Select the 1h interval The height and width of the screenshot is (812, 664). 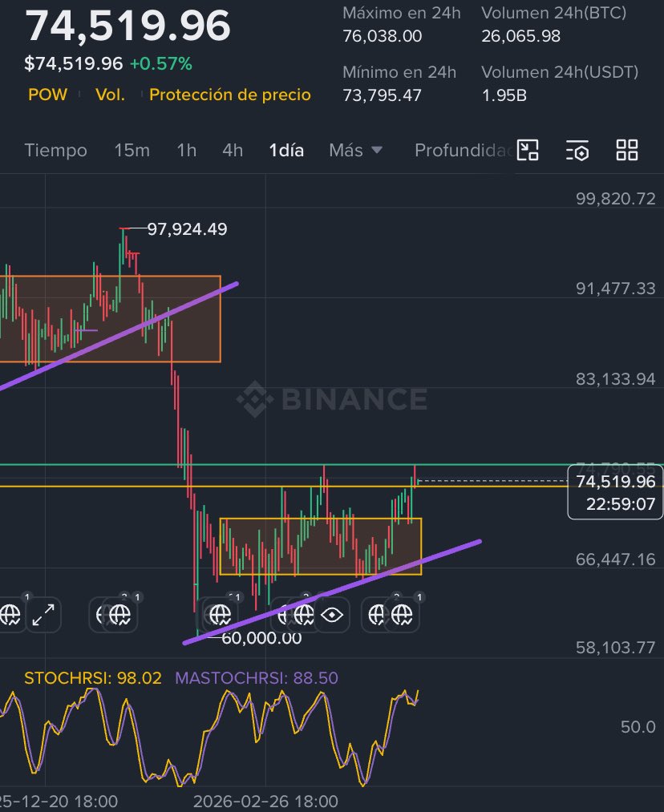click(x=186, y=150)
